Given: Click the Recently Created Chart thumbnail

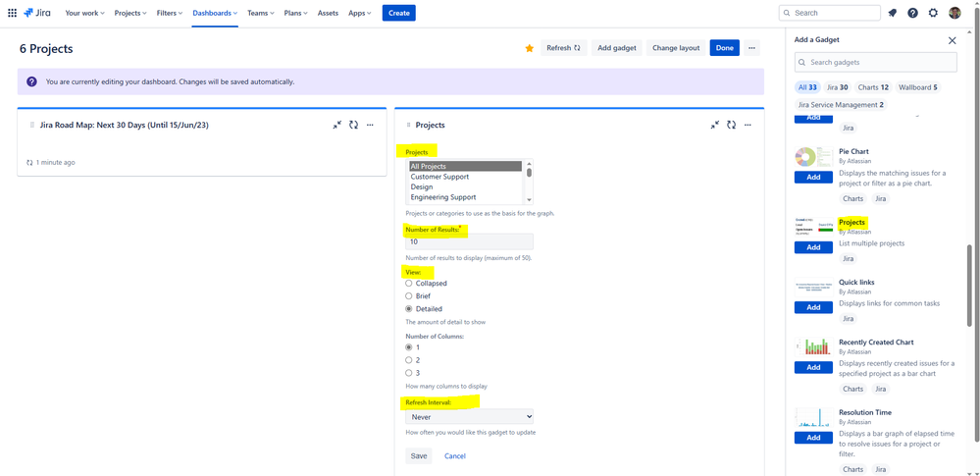Looking at the screenshot, I should pyautogui.click(x=814, y=347).
